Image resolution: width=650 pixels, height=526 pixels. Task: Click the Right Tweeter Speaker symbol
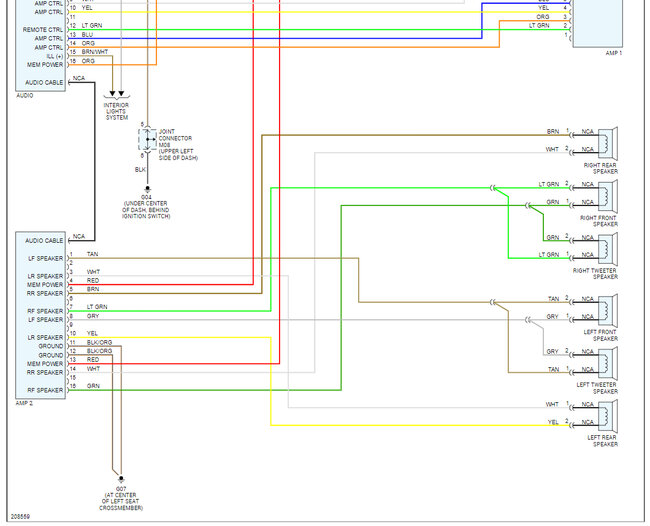tap(608, 249)
